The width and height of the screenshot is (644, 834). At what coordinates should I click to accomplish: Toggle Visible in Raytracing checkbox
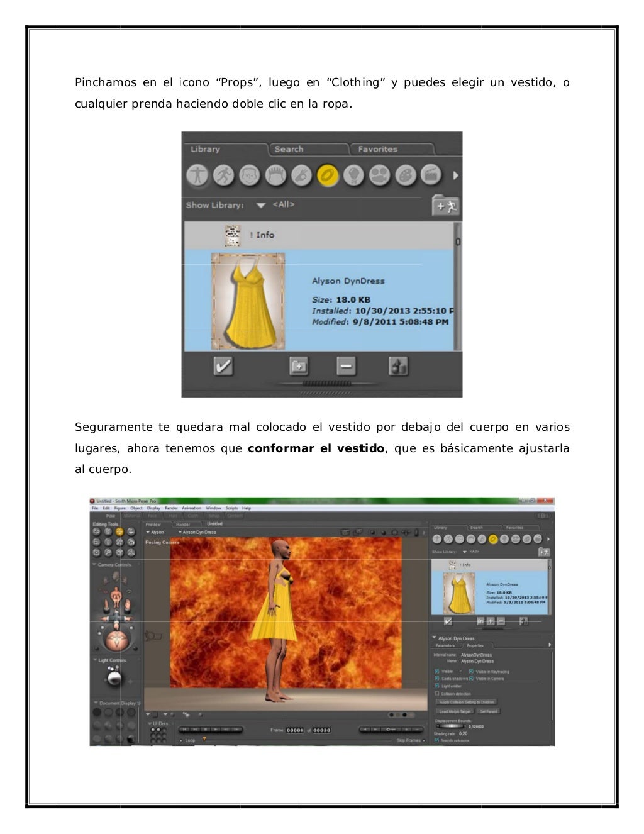point(471,671)
